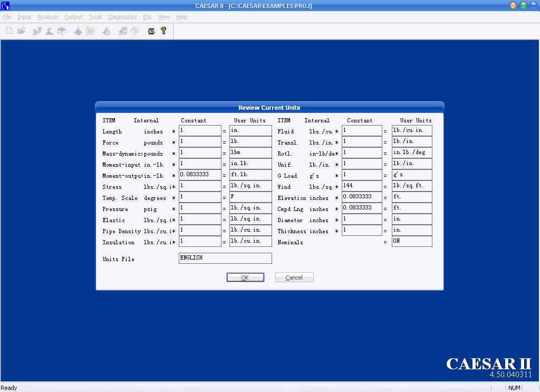Click the NUM indicator in status bar
Screen dimensions: 540x392
point(514,388)
